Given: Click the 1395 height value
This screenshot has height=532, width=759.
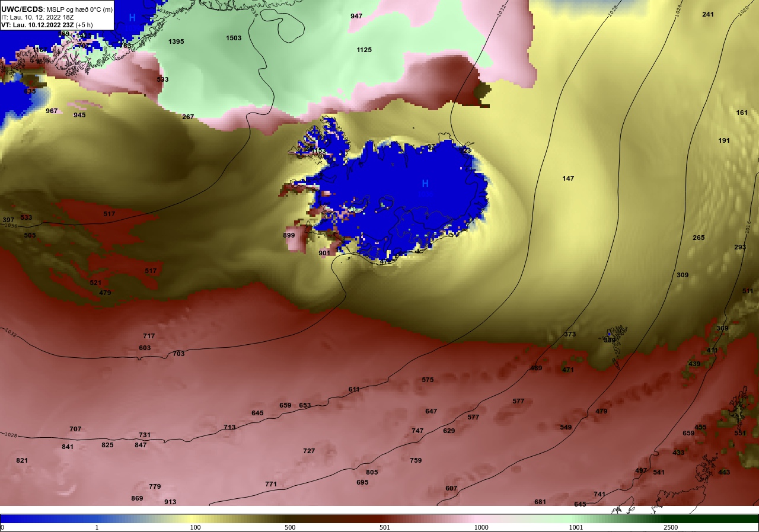Looking at the screenshot, I should [176, 41].
